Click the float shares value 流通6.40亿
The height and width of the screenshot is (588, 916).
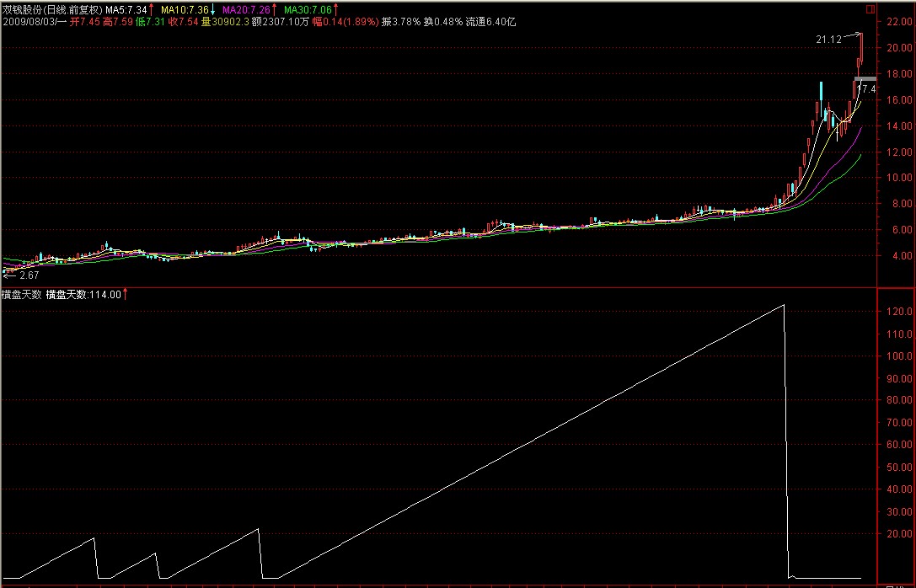pos(490,22)
